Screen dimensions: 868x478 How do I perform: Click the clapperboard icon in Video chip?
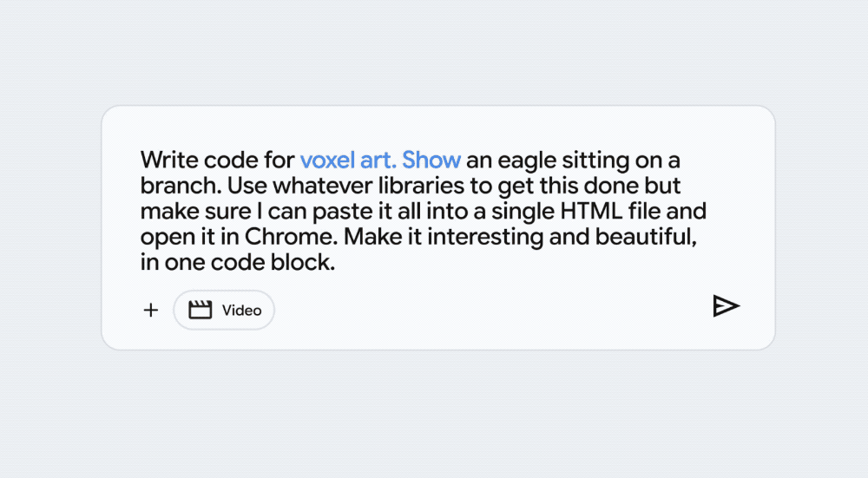(201, 311)
